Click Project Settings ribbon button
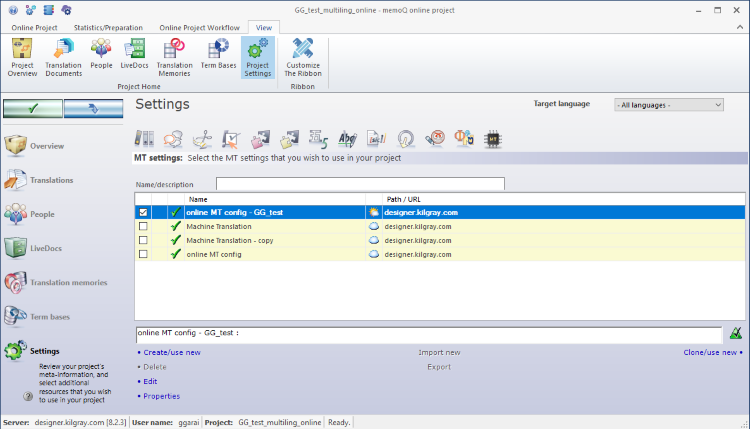 pyautogui.click(x=258, y=58)
